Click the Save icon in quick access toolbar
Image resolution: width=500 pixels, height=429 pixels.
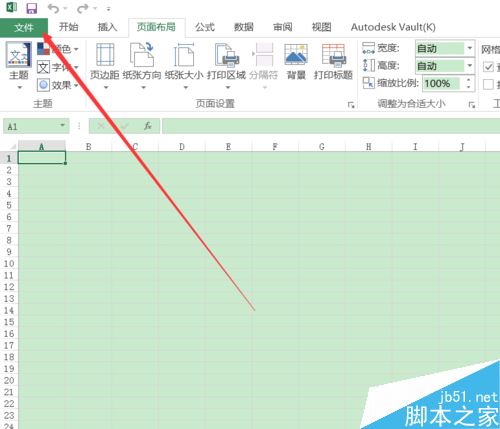(32, 8)
